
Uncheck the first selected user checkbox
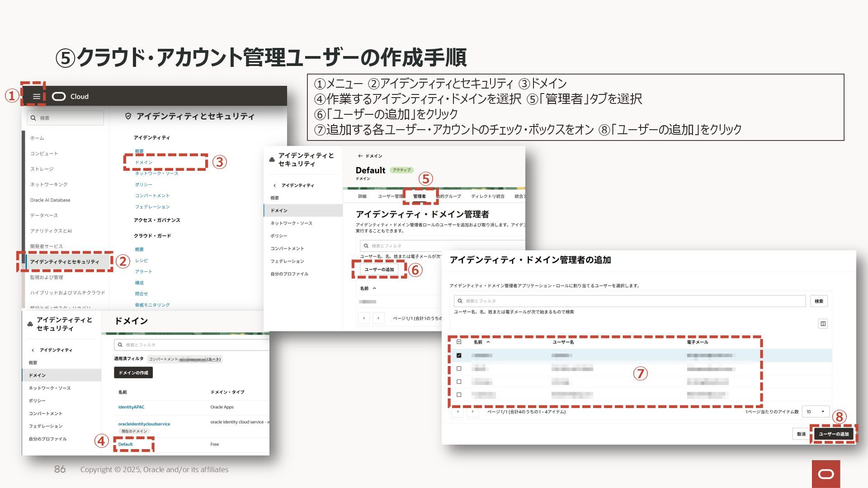pyautogui.click(x=459, y=356)
